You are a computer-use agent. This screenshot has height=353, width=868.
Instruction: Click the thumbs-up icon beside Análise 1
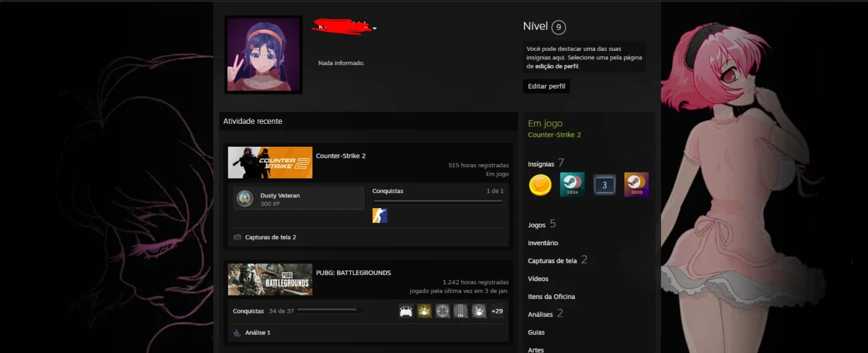237,333
